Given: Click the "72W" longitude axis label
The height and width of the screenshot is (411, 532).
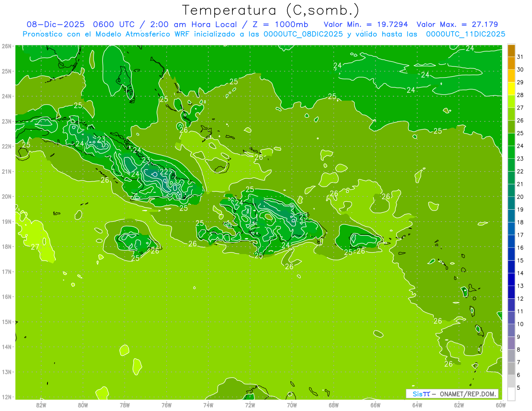Looking at the screenshot, I should (250, 405).
